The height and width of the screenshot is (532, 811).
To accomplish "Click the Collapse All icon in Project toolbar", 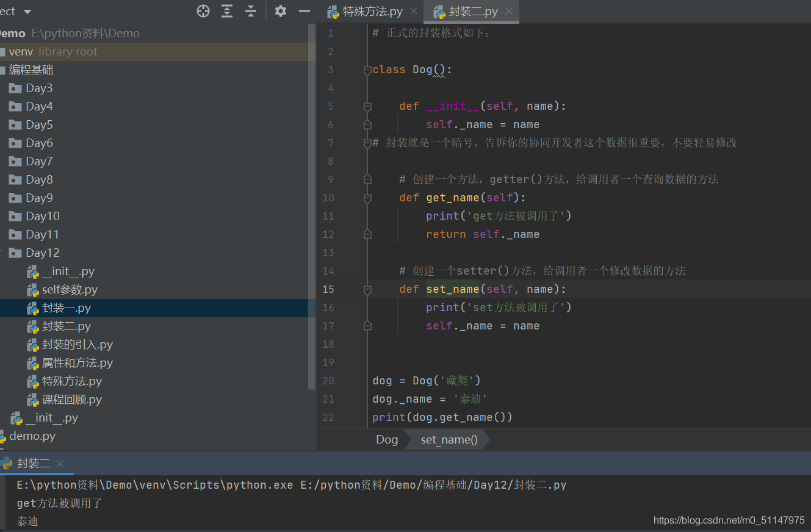I will [251, 11].
